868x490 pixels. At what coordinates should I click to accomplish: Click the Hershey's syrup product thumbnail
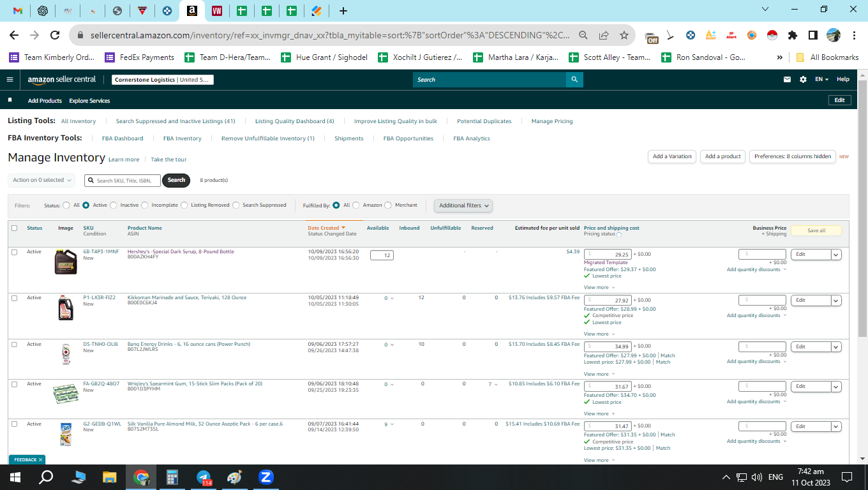coord(66,262)
